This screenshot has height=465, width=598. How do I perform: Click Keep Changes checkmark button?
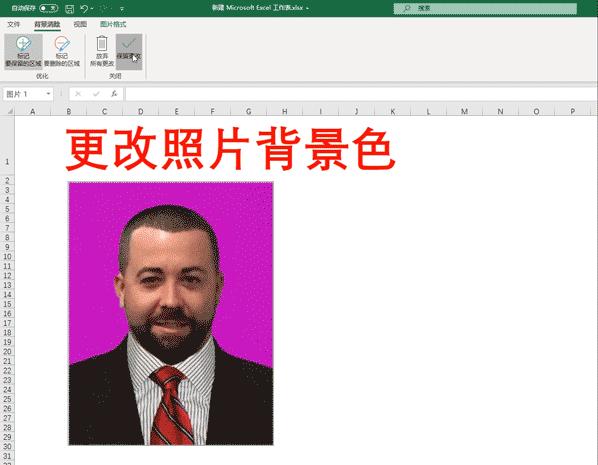(x=129, y=51)
